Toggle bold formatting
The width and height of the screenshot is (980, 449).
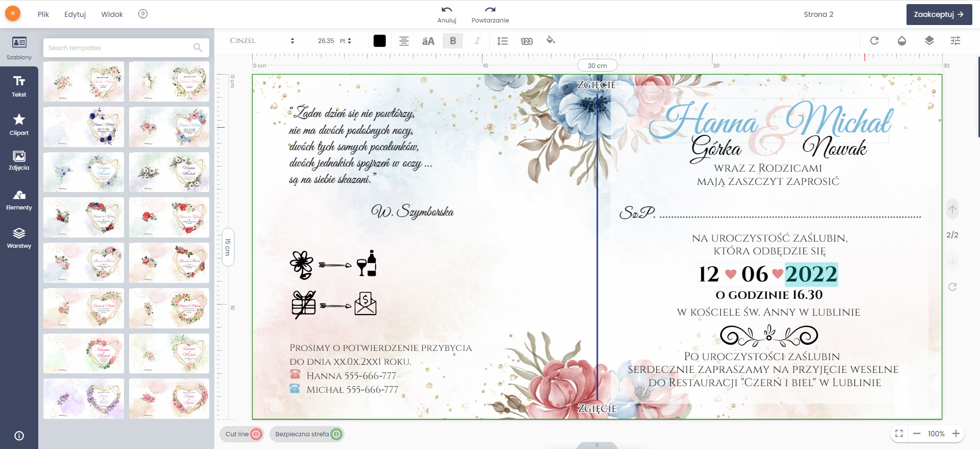pyautogui.click(x=453, y=41)
